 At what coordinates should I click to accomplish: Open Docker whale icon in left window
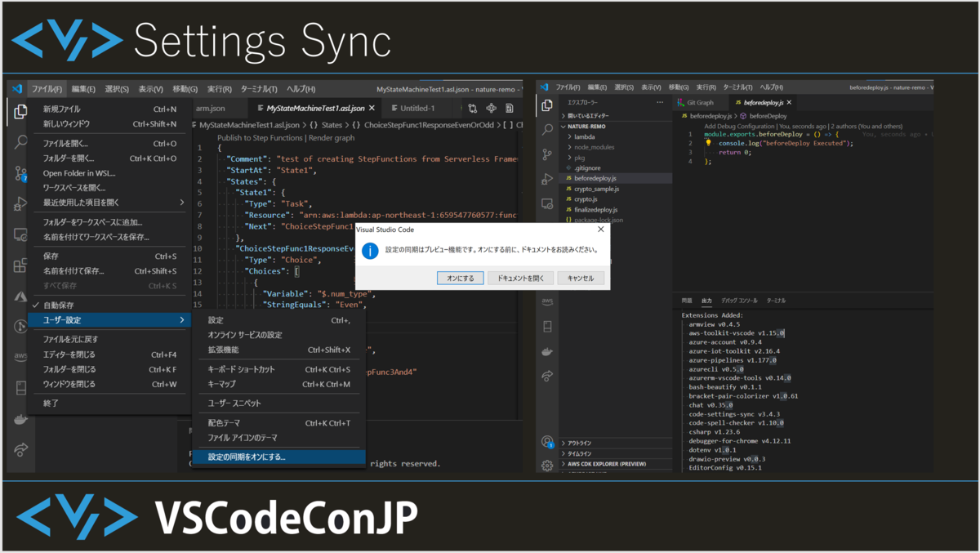pos(21,419)
